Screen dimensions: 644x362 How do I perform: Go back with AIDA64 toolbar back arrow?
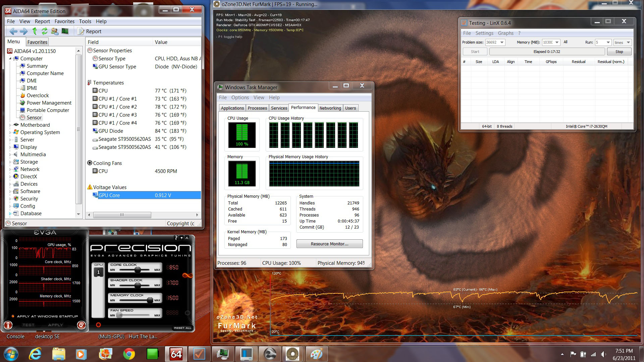coord(13,31)
